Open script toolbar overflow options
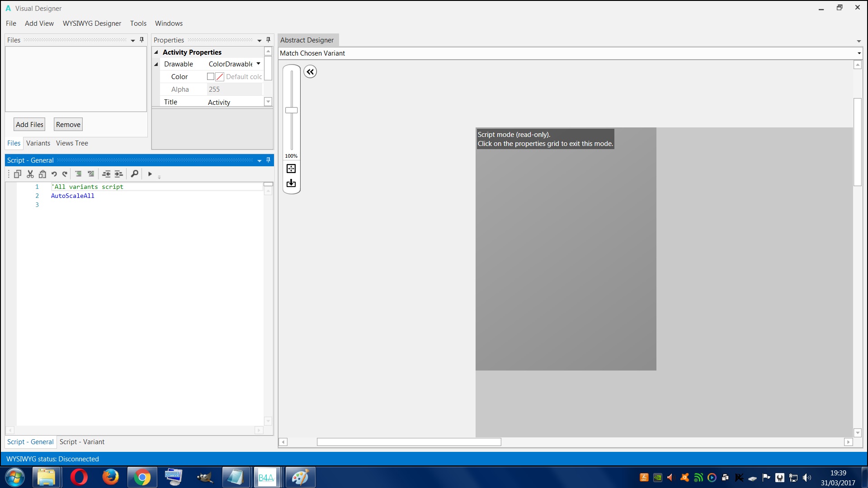 pyautogui.click(x=159, y=177)
